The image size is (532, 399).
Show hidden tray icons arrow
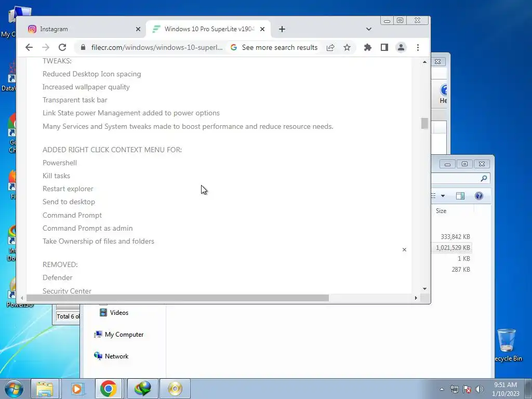coord(442,389)
